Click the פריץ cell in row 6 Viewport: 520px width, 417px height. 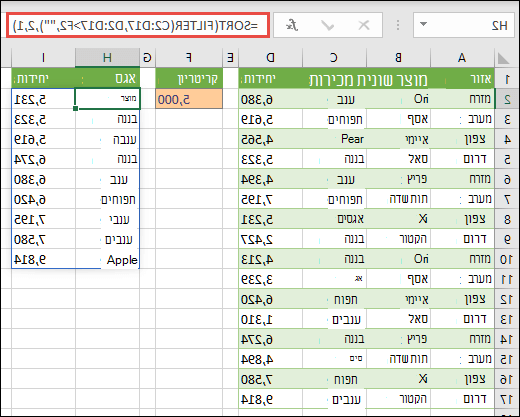click(398, 179)
